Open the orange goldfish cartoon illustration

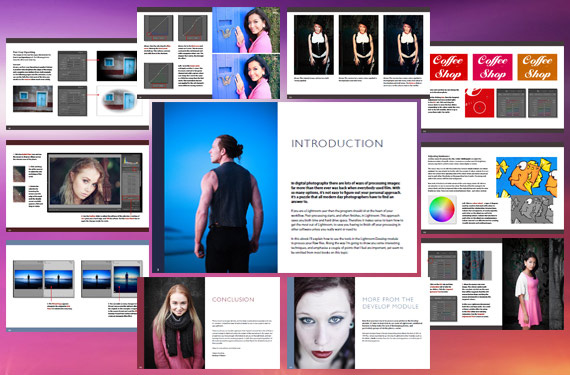[x=526, y=177]
